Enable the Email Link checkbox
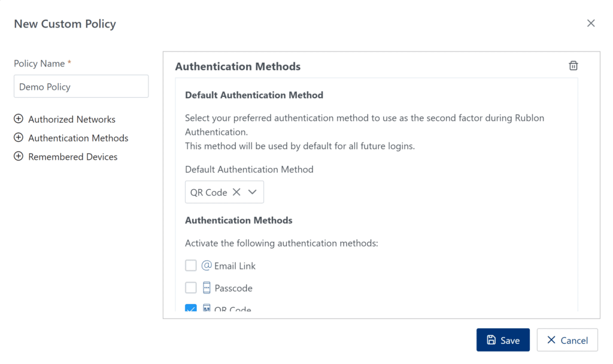Screen dimensions: 613x364 pos(191,265)
